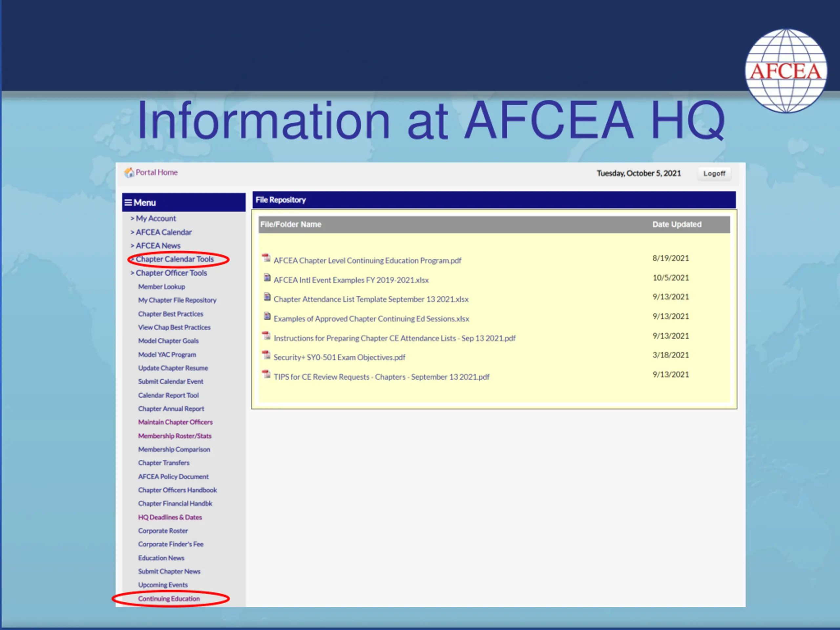Select Submit Calendar Event
Viewport: 840px width, 630px height.
point(171,381)
